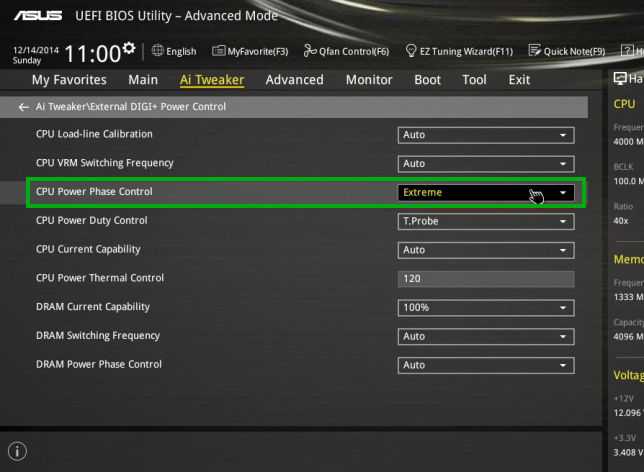
Task: Open CPU Current Capability dropdown
Action: coord(486,250)
